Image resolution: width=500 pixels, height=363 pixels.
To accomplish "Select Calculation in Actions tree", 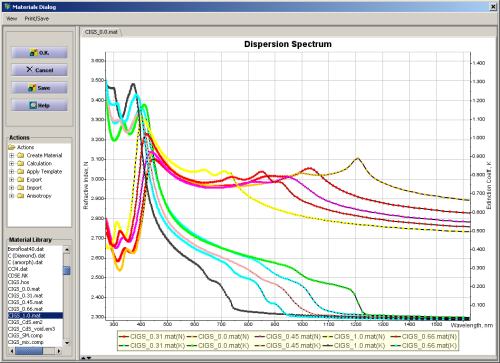I will (39, 163).
